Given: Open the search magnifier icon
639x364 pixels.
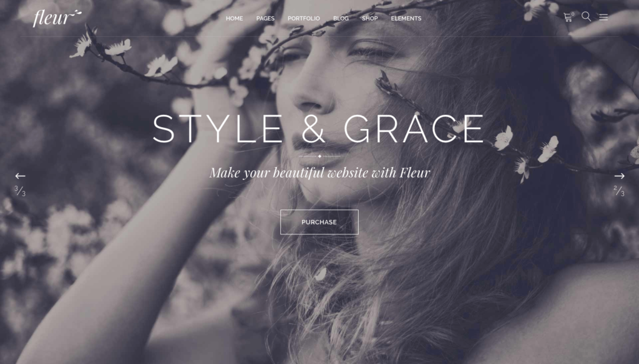Looking at the screenshot, I should (x=586, y=16).
